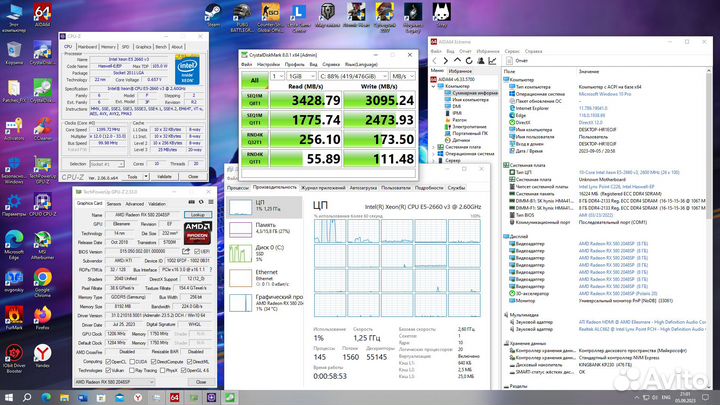720x405 pixels.
Task: Open the CCleaner desktop shortcut
Action: [43, 129]
